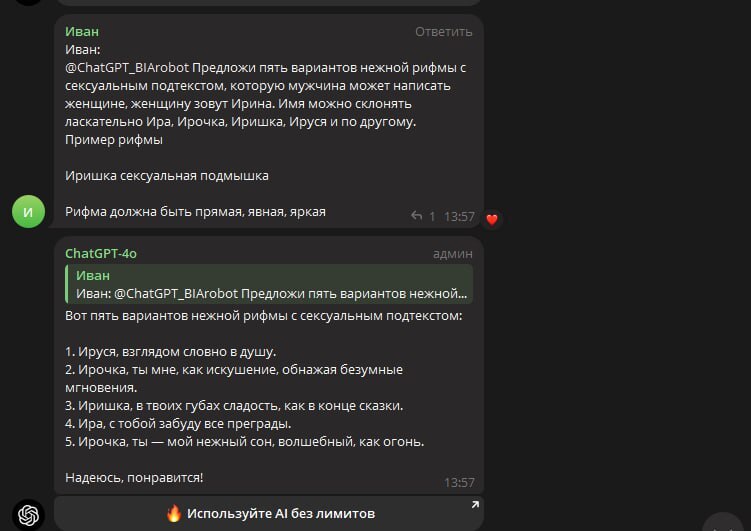Click the red heart reaction
This screenshot has height=531, width=751.
point(491,218)
